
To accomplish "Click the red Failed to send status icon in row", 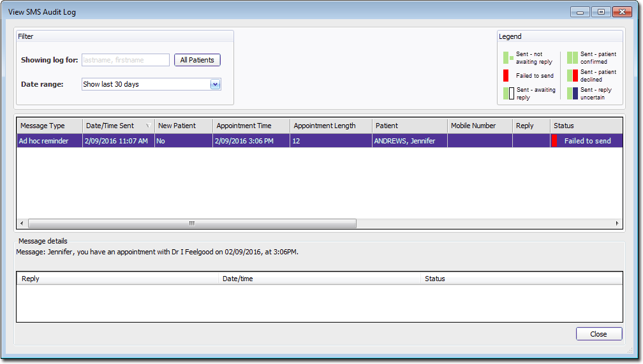I will [x=554, y=141].
